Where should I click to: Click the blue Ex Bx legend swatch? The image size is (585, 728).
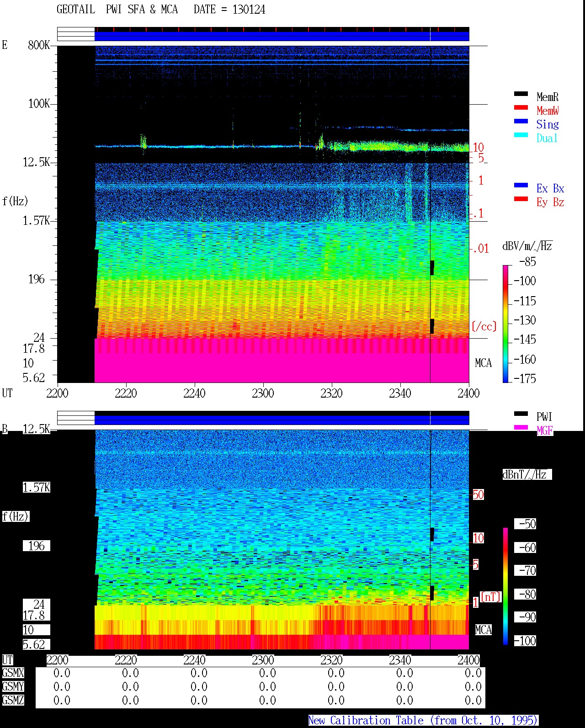[521, 186]
